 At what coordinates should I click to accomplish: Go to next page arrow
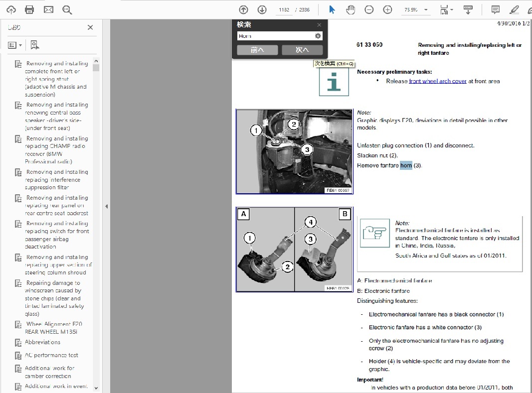point(262,10)
